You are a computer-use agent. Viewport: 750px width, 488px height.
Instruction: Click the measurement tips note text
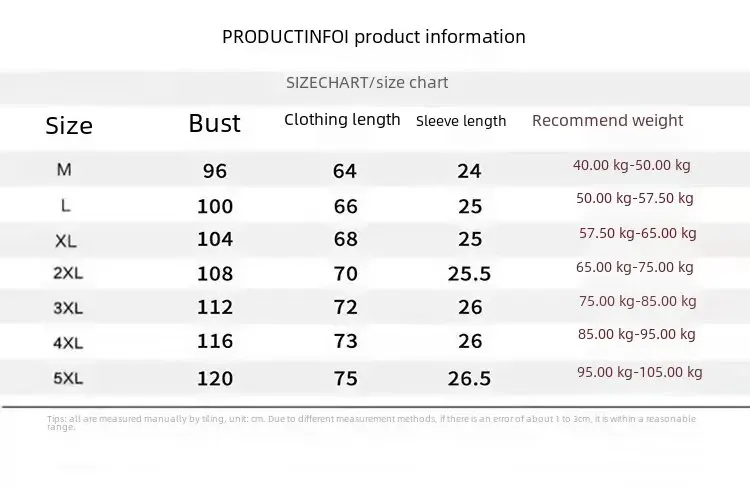point(371,422)
